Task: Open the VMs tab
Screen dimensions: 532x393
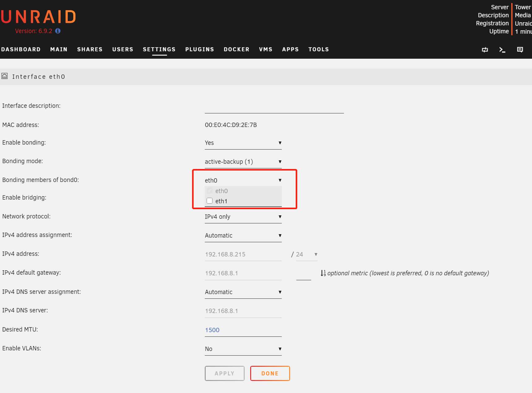Action: (266, 49)
